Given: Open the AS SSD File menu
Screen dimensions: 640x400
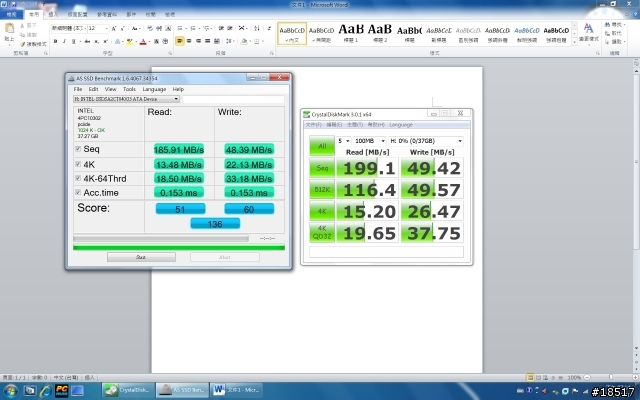Looking at the screenshot, I should click(78, 89).
